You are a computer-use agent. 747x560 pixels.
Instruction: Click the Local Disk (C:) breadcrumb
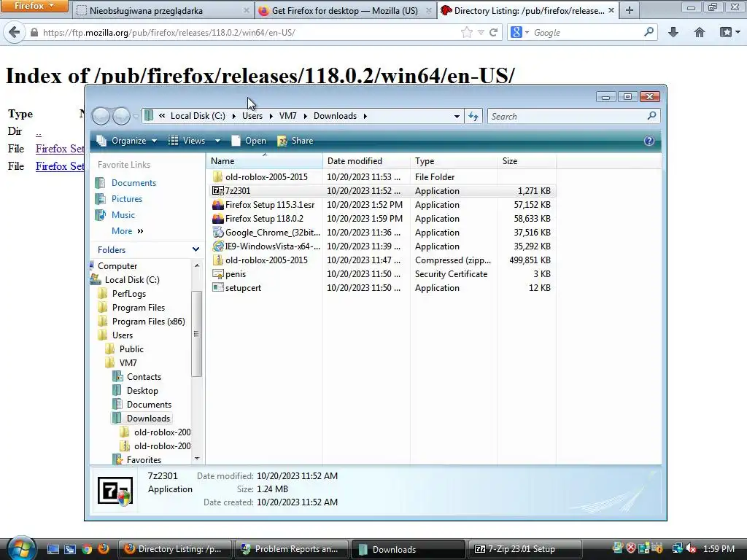click(198, 116)
